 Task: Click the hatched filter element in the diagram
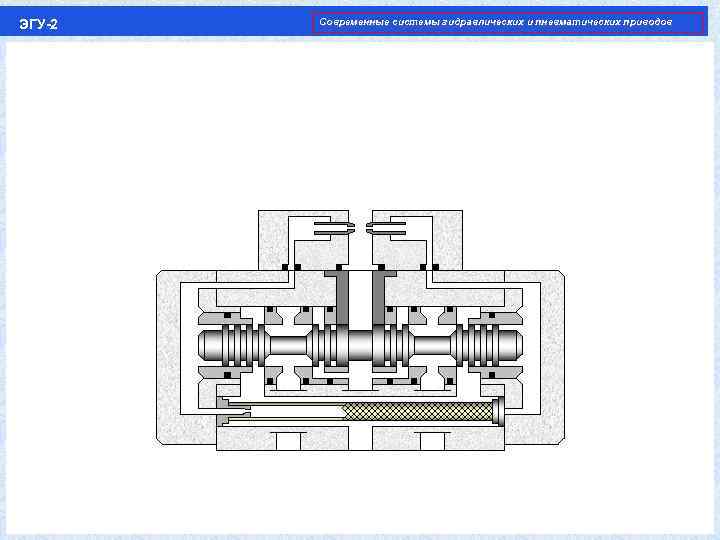(418, 411)
